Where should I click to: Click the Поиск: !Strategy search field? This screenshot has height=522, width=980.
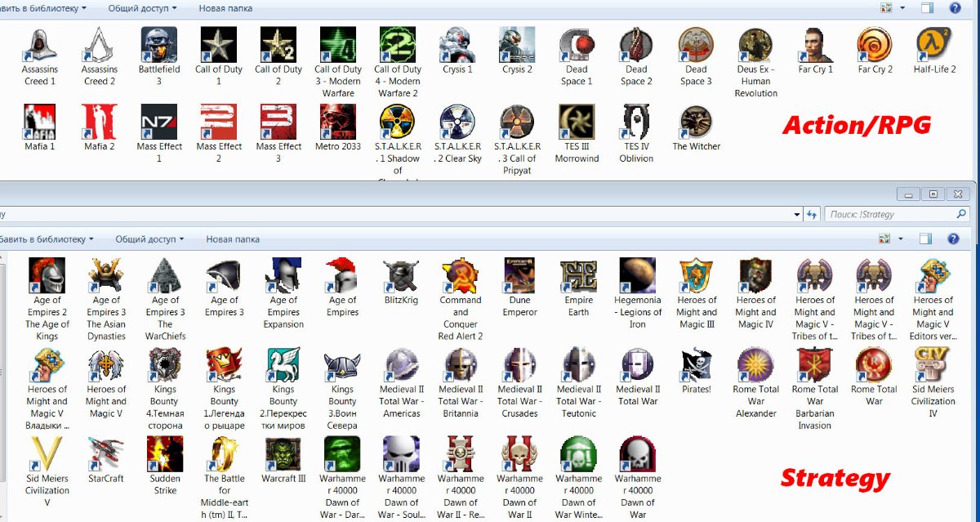(890, 214)
